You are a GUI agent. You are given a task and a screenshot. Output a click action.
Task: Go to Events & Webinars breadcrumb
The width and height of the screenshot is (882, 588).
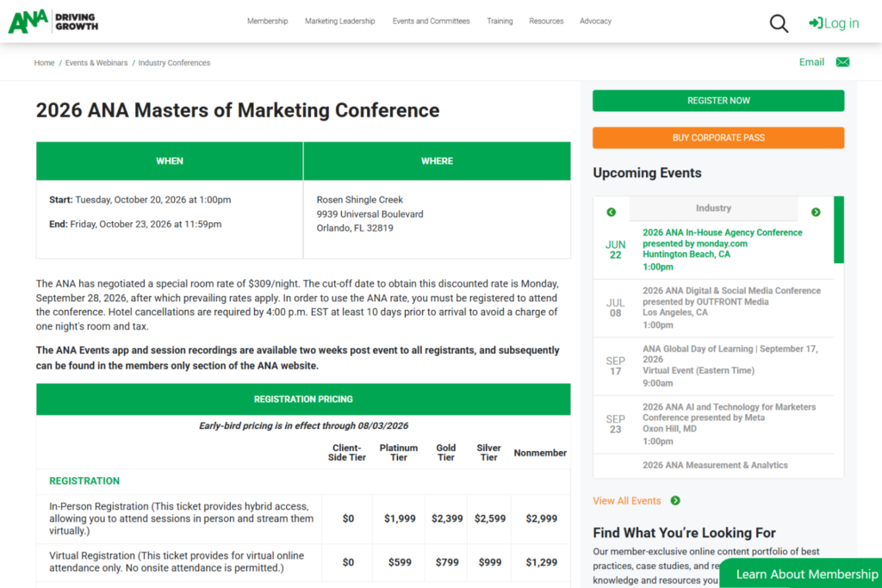pos(96,63)
